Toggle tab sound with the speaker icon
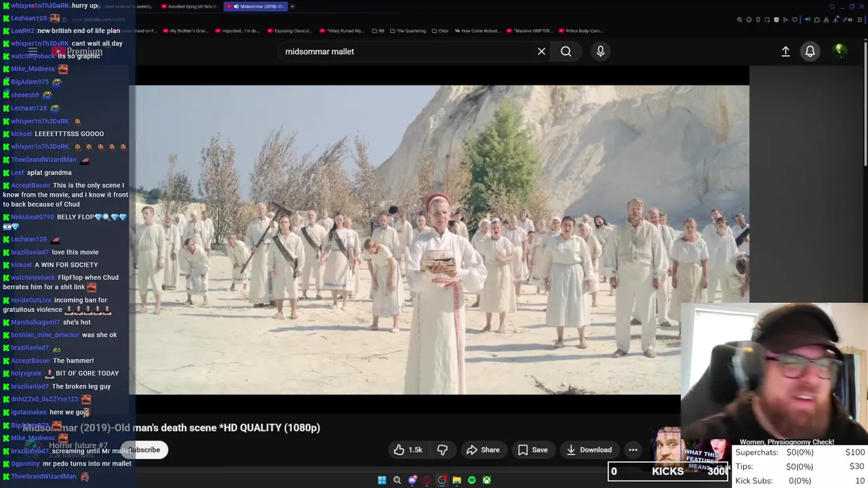Image resolution: width=868 pixels, height=488 pixels. 808,20
